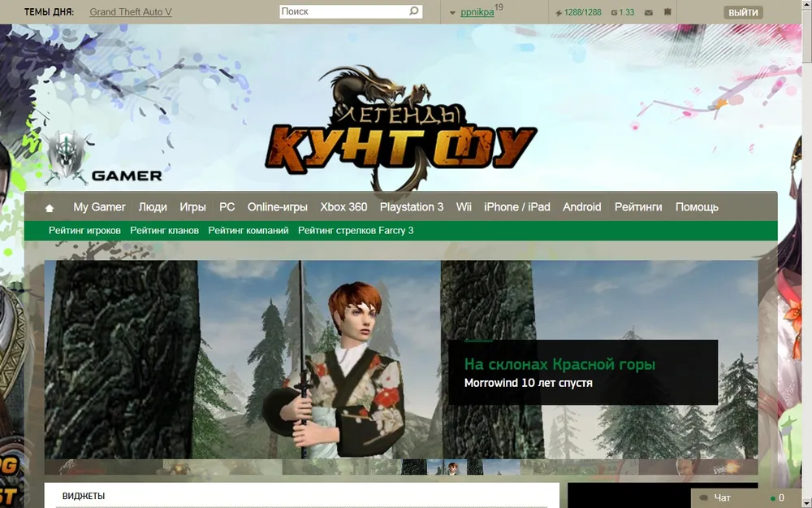Viewport: 812px width, 508px height.
Task: Open the home page icon in navigation
Action: [50, 208]
